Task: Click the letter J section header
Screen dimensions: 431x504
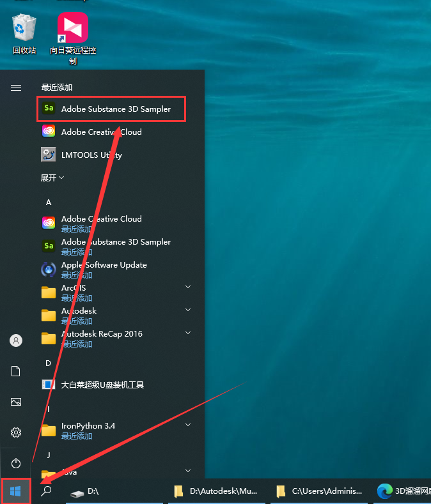Action: [x=49, y=455]
